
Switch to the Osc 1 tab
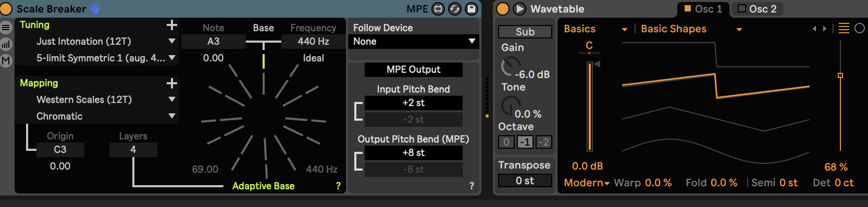[x=703, y=9]
